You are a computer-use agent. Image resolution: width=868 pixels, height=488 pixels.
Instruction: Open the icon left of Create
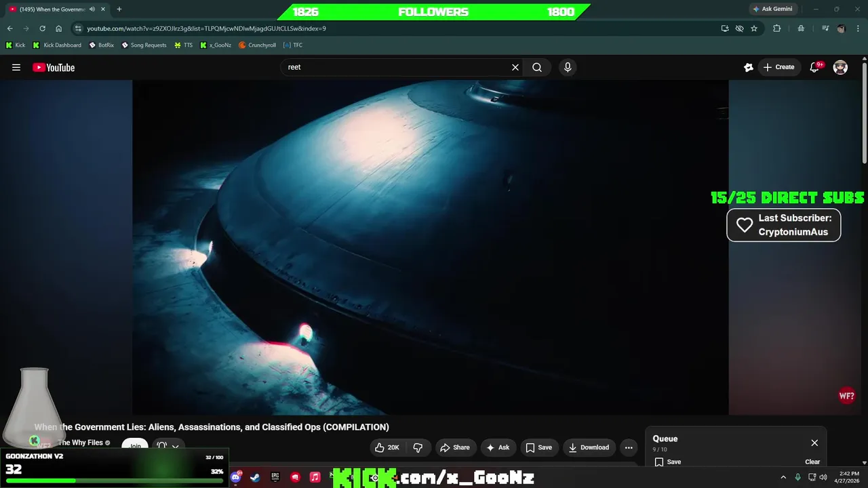click(749, 67)
